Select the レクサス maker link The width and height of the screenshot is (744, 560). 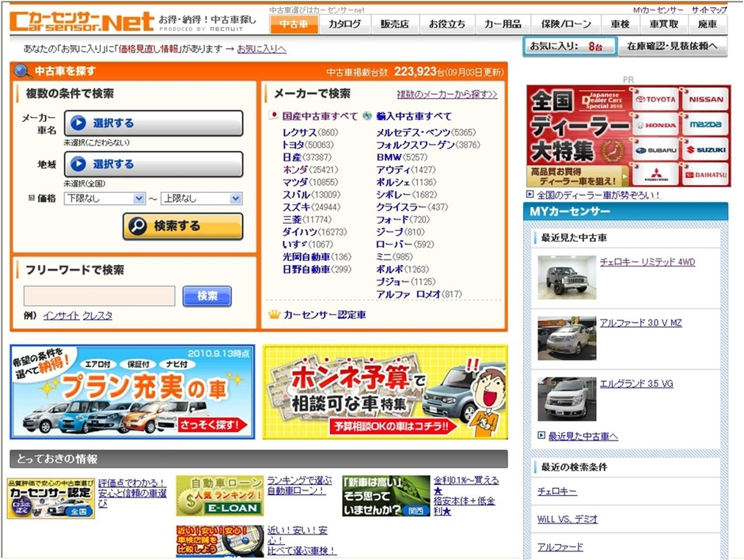tap(299, 132)
